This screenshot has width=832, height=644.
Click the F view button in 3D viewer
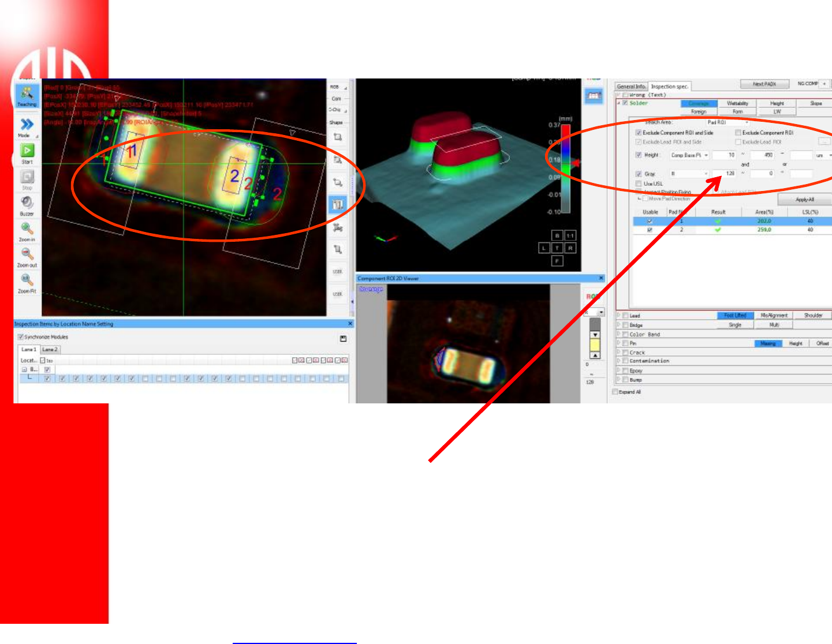(x=557, y=261)
